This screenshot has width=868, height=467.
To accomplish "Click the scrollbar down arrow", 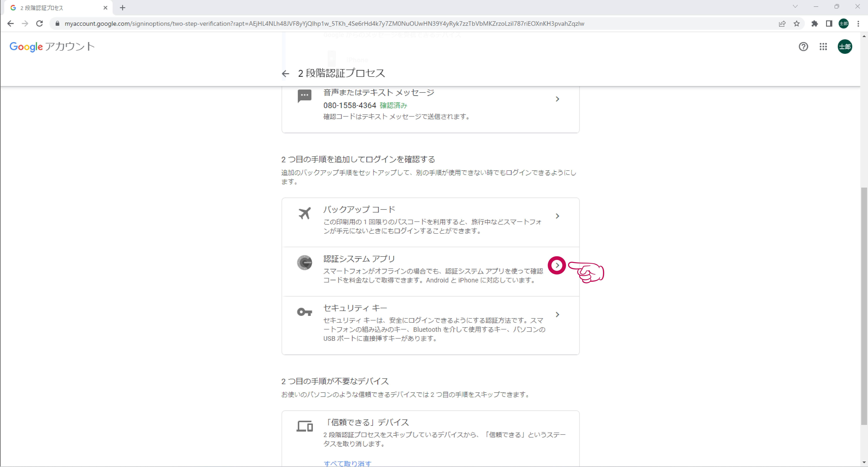I will pyautogui.click(x=864, y=463).
